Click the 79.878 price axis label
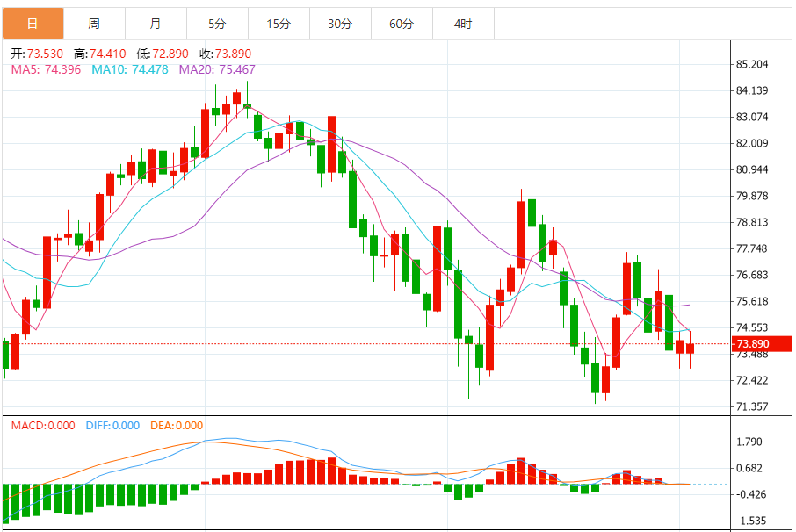Image resolution: width=796 pixels, height=532 pixels. click(x=752, y=197)
